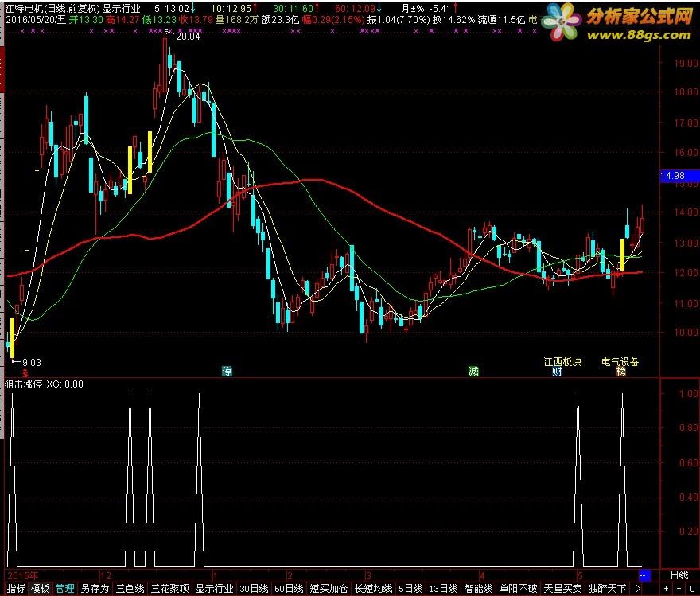This screenshot has height=596, width=700.
Task: Click the 19.00 price axis label
Action: click(686, 63)
